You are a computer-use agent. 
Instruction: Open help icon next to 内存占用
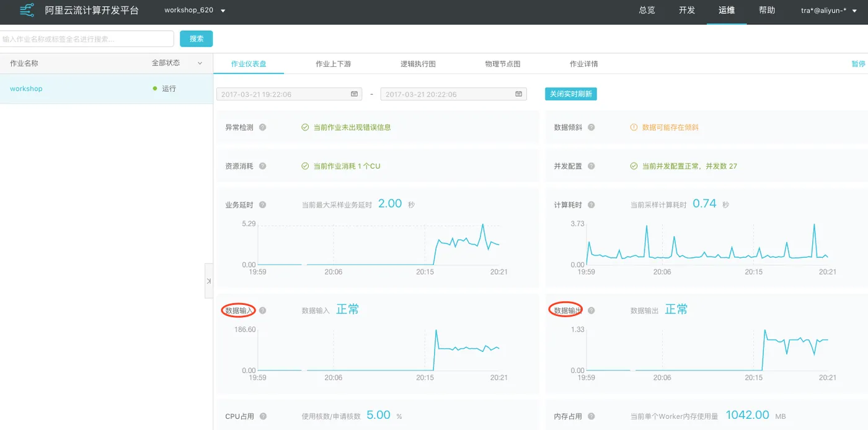[591, 416]
